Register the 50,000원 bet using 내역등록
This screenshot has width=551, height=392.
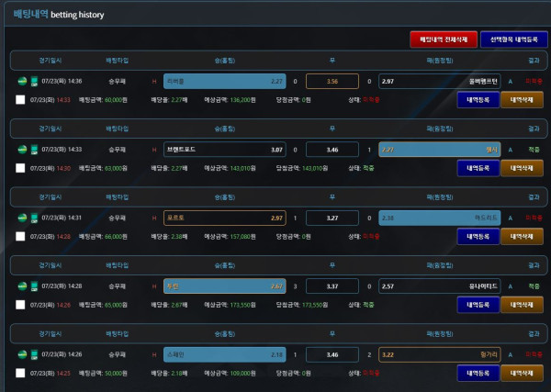(477, 374)
